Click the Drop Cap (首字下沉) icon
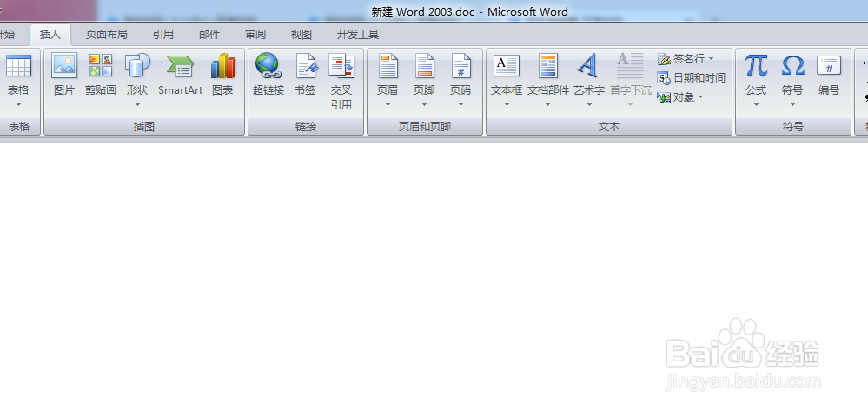This screenshot has height=411, width=868. coord(630,66)
